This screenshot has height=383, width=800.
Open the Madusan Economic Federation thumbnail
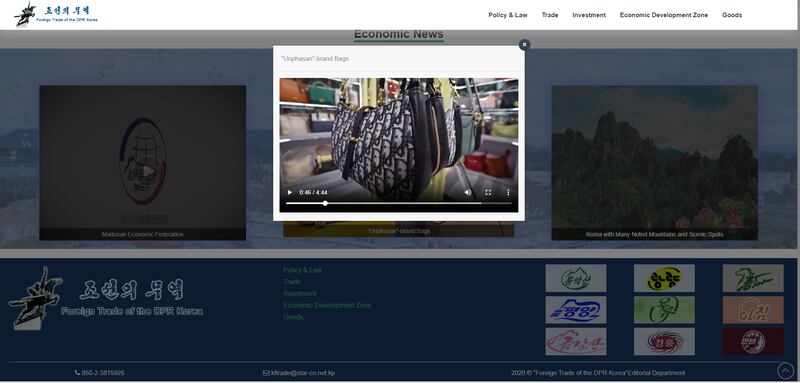[x=142, y=163]
